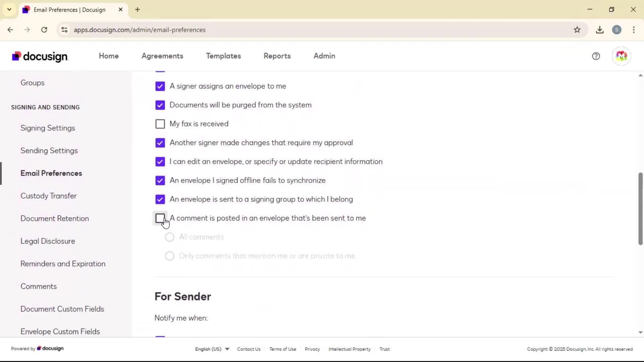The image size is (644, 362).
Task: Open Envelope Custom Fields in the sidebar
Action: coord(60,332)
